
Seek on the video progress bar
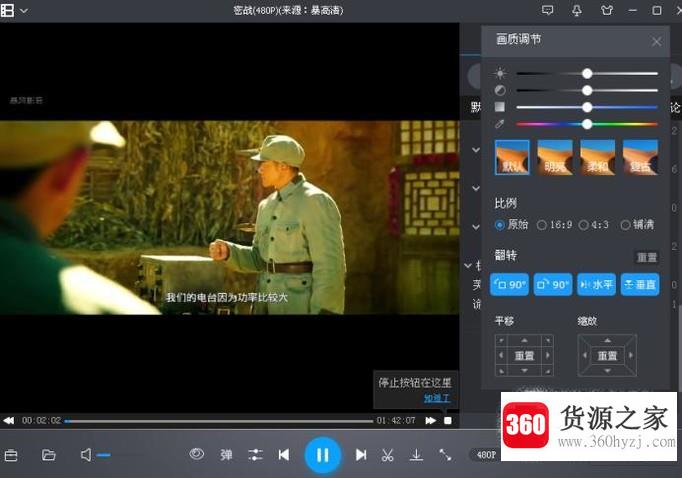(219, 421)
